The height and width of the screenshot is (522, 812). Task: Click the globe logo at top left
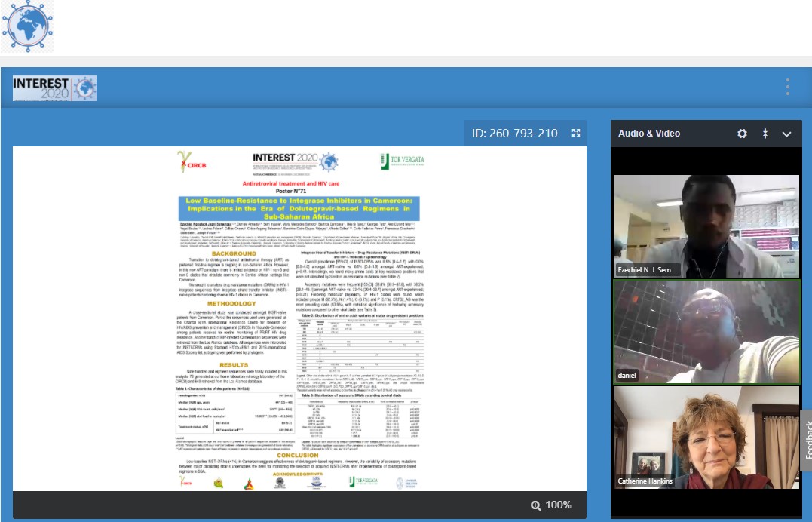click(x=27, y=26)
